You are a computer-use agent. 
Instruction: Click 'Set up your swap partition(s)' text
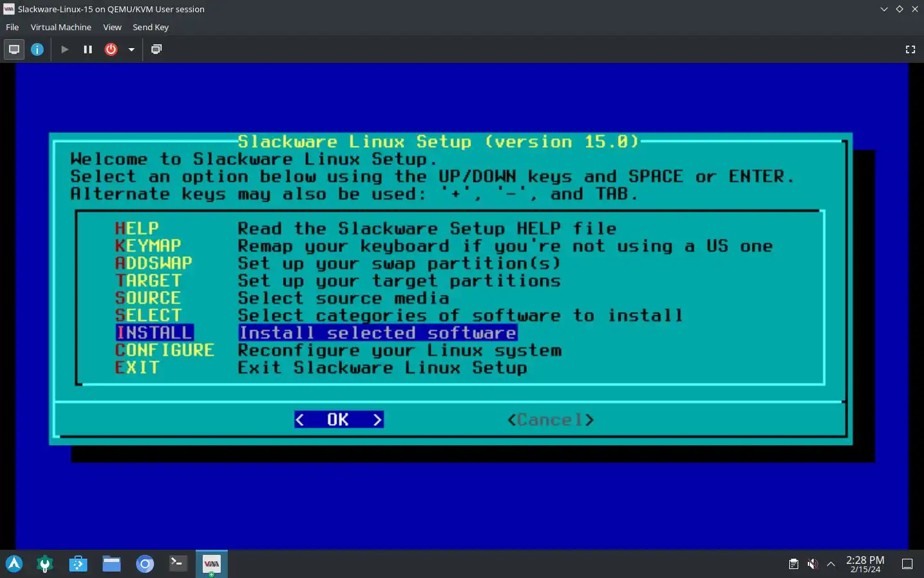click(x=399, y=263)
